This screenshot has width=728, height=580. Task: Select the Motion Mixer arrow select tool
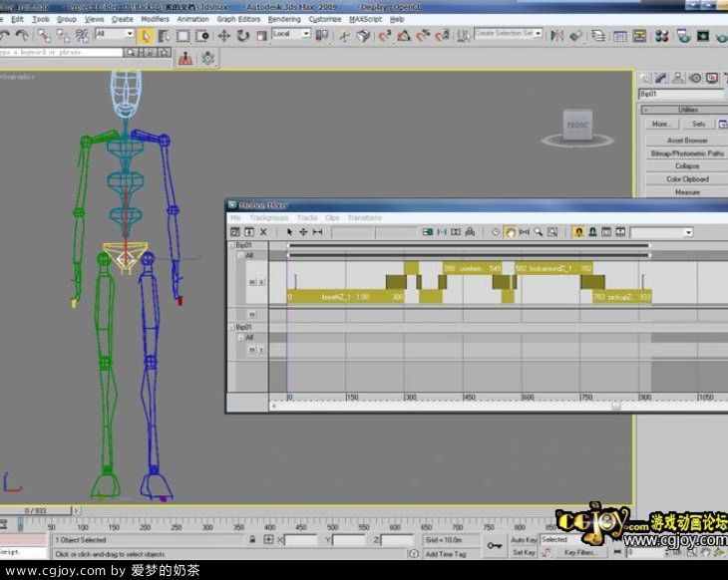(x=289, y=232)
